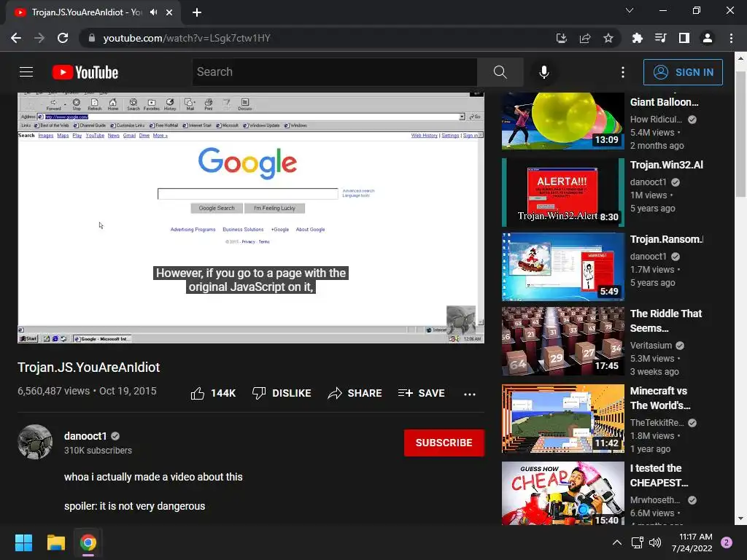Image resolution: width=747 pixels, height=560 pixels.
Task: Click the video player area
Action: point(251,217)
